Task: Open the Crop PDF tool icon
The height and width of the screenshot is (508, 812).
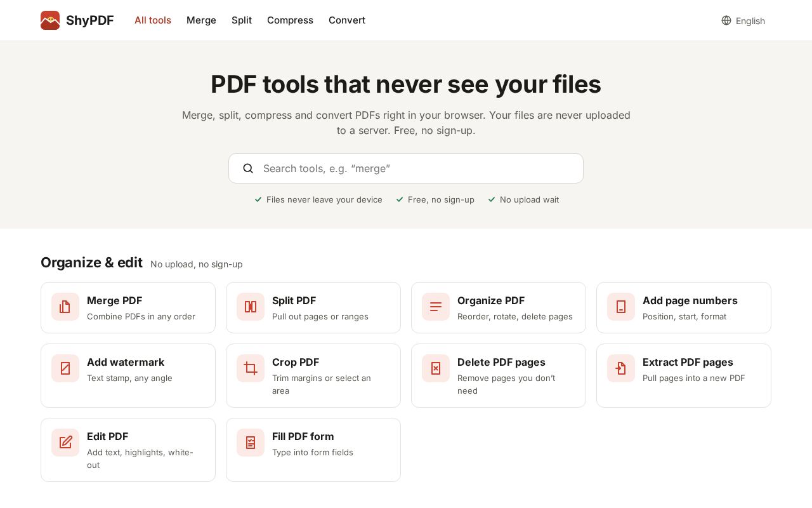Action: coord(251,368)
